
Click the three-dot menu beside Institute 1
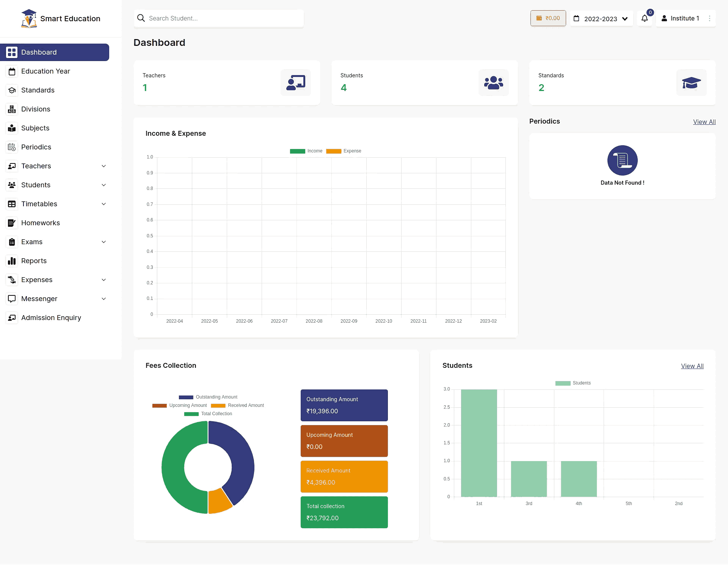pos(709,18)
